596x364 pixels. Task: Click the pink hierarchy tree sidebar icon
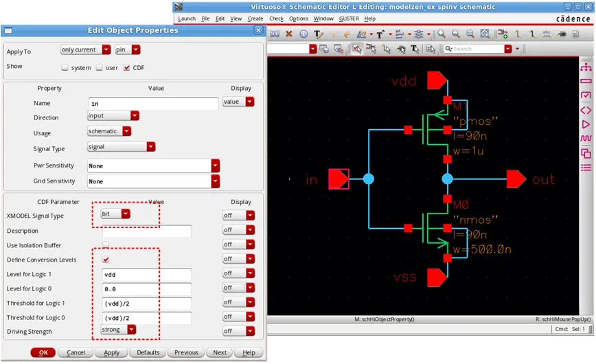(x=586, y=67)
